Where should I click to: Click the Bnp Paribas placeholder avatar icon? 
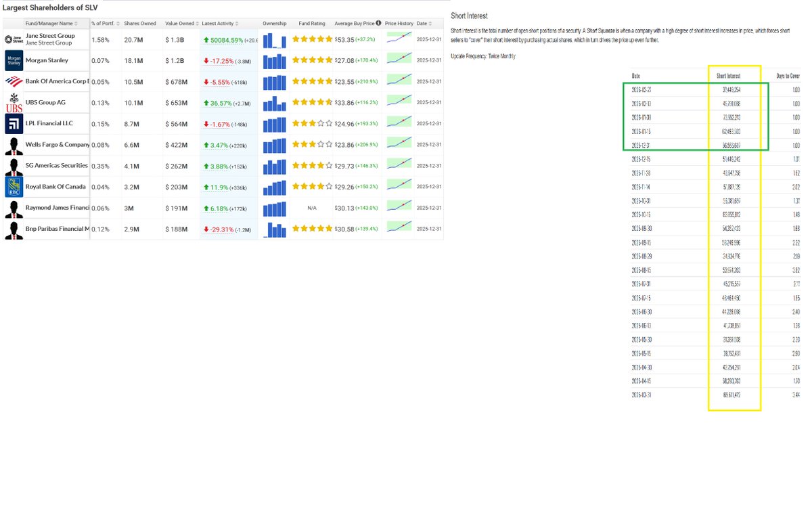coord(14,229)
